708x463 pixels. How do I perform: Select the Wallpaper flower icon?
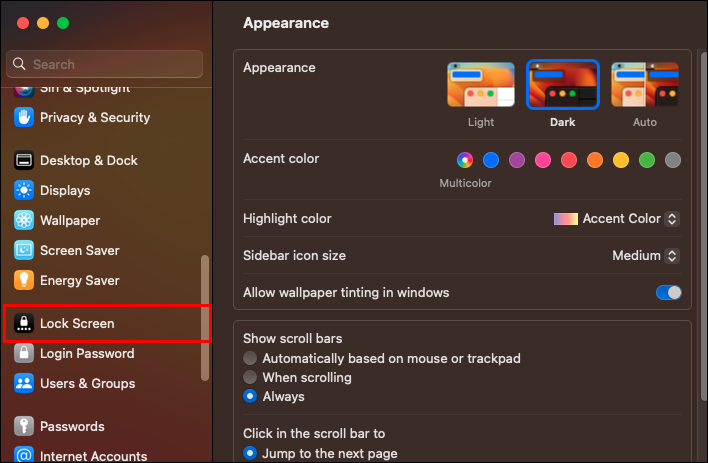(24, 220)
